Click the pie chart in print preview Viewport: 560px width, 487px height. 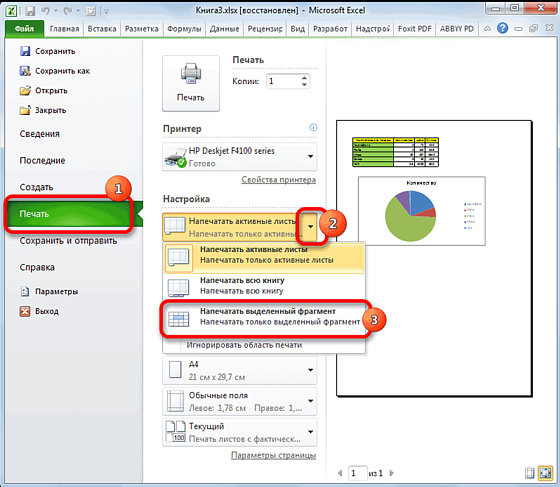[410, 216]
